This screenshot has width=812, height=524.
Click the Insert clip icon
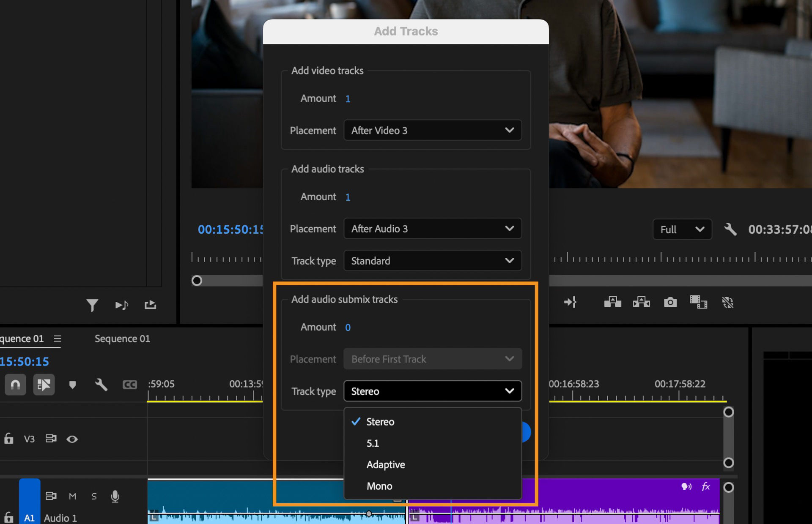(x=612, y=302)
